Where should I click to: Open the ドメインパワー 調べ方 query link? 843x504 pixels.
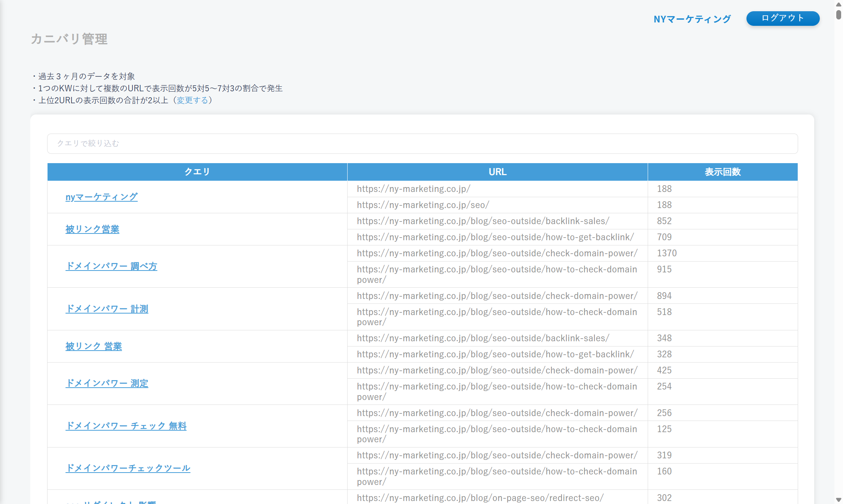pos(111,266)
